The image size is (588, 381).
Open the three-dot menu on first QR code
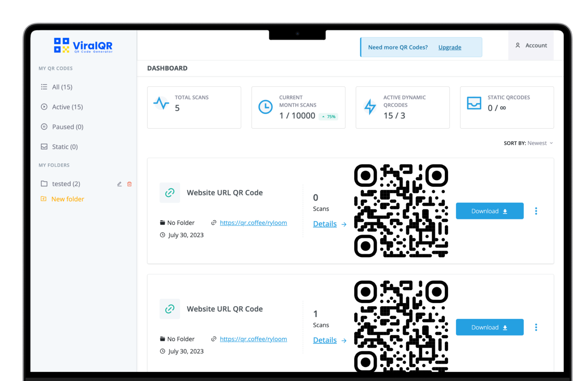click(536, 211)
